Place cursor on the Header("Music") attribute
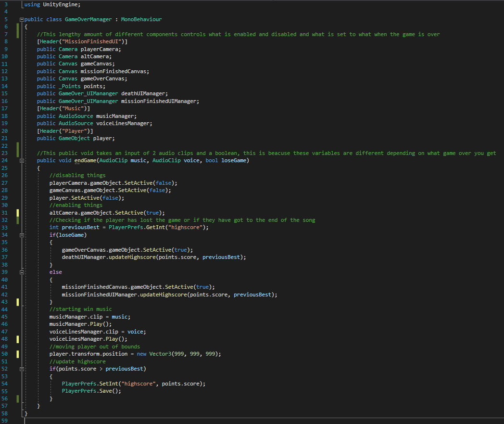The image size is (504, 424). (x=63, y=109)
